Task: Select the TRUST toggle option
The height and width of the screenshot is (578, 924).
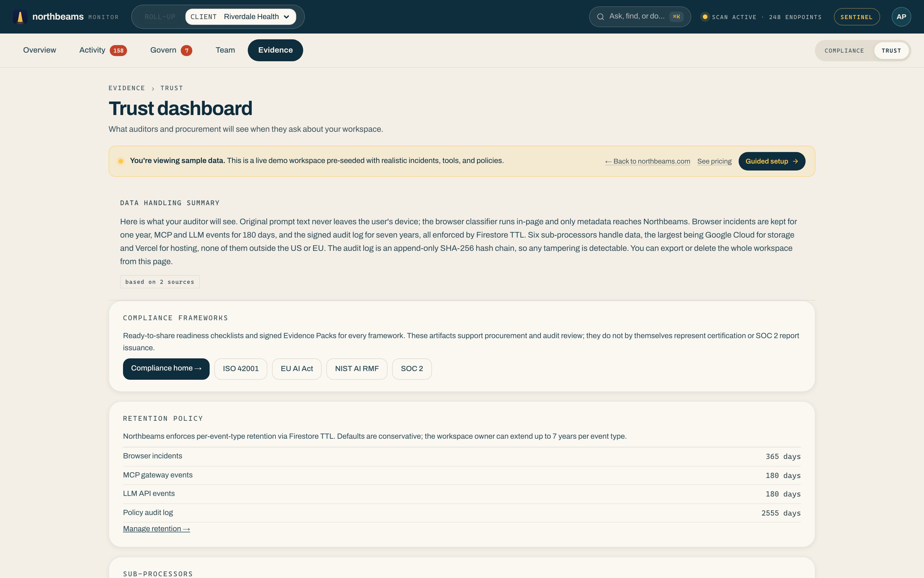Action: pyautogui.click(x=891, y=51)
